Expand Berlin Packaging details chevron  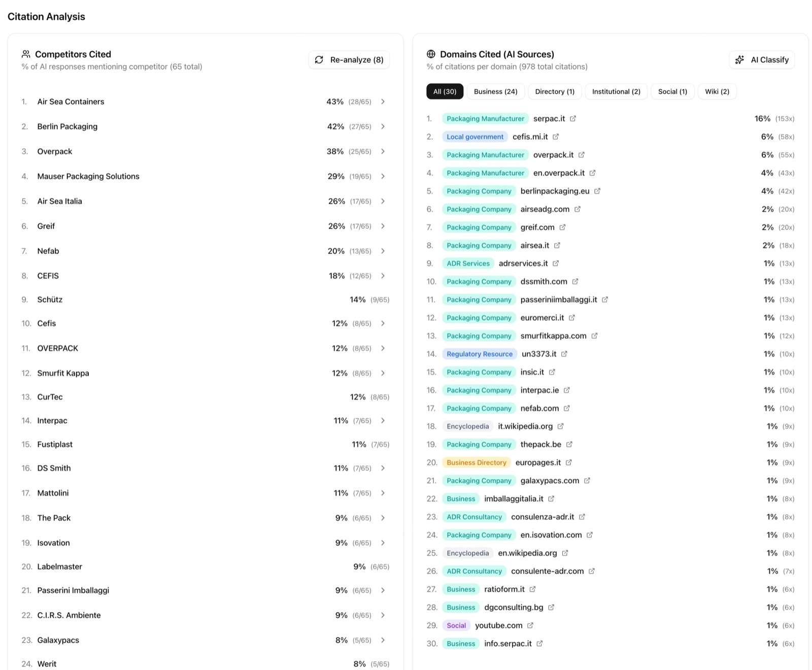click(x=383, y=126)
